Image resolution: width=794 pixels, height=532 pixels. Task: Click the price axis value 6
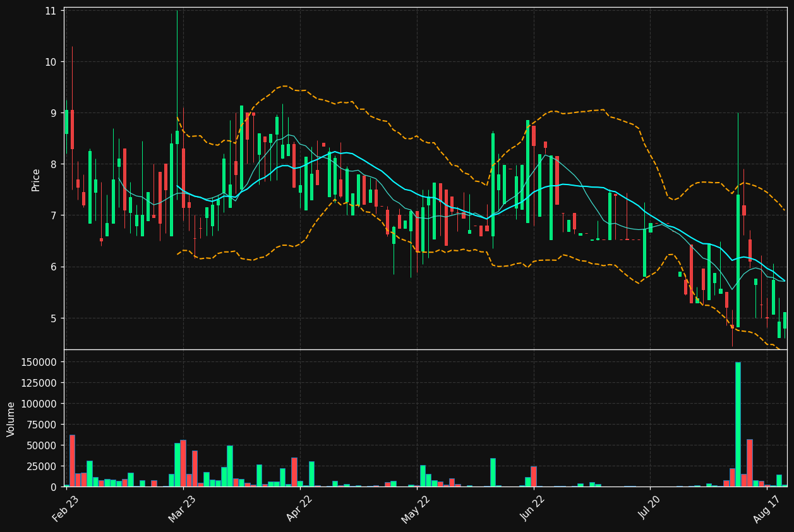click(x=53, y=267)
